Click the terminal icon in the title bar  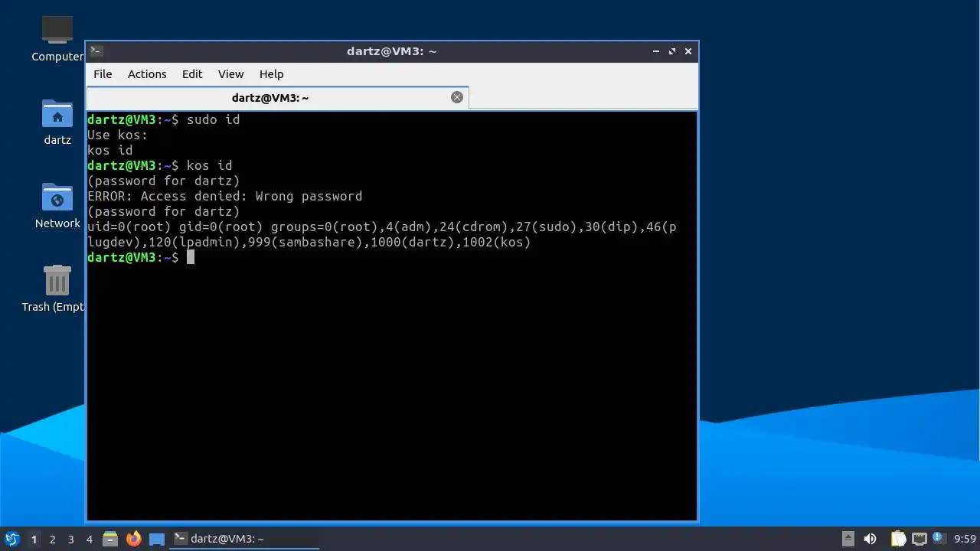96,51
